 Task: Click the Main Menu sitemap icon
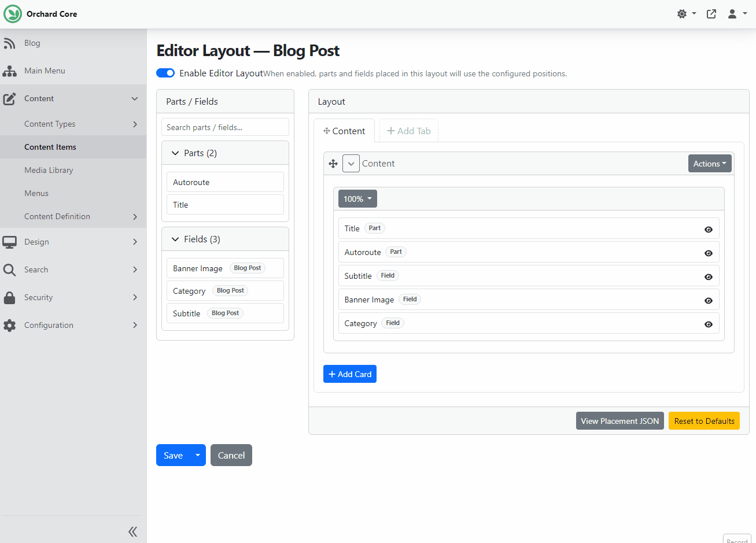point(9,71)
